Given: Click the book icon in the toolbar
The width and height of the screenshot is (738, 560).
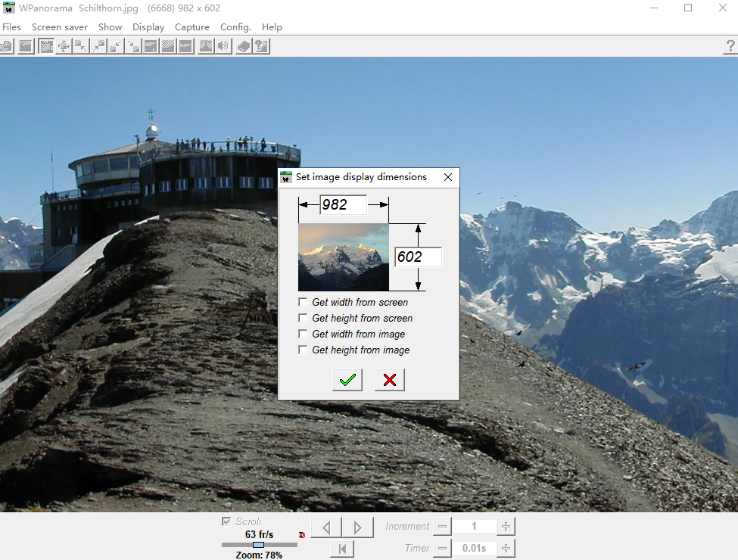Looking at the screenshot, I should click(x=244, y=46).
